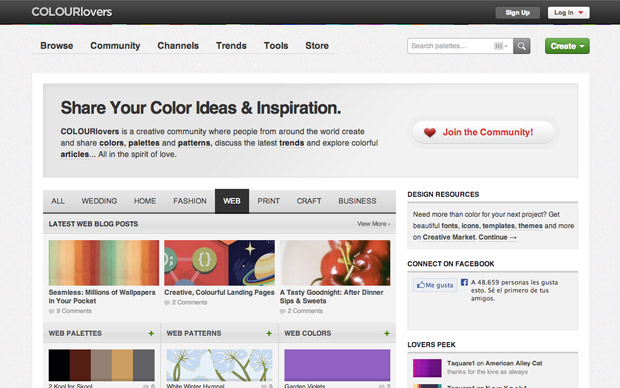Switch to the FASHION tab
This screenshot has height=388, width=620.
pyautogui.click(x=190, y=201)
